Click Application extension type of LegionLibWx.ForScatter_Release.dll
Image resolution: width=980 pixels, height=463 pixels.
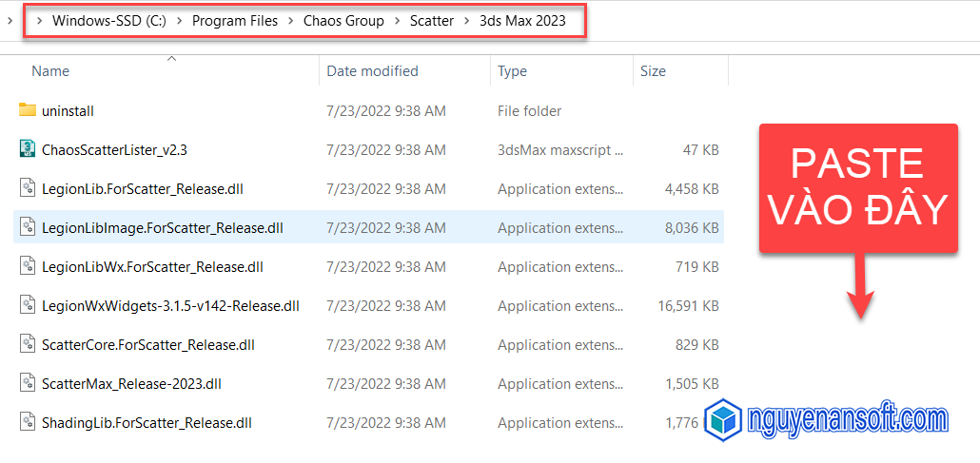[x=560, y=267]
